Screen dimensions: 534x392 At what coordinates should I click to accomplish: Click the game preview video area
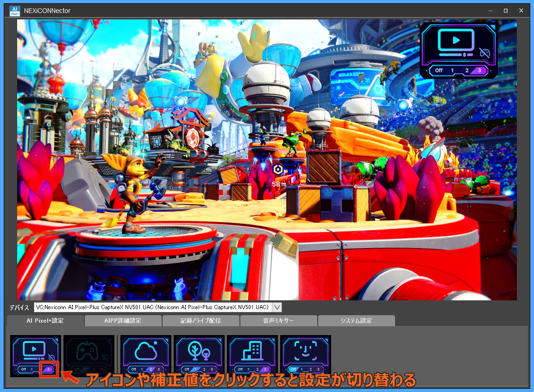point(267,160)
